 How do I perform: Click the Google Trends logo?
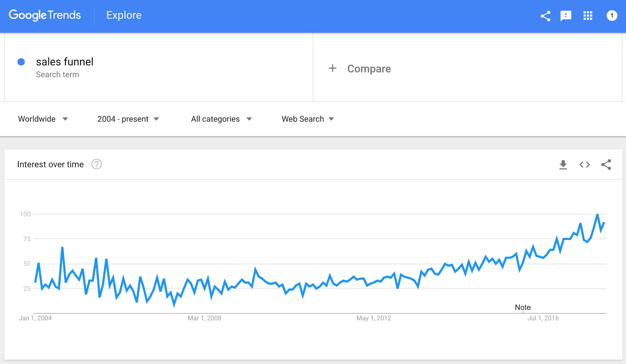(45, 15)
